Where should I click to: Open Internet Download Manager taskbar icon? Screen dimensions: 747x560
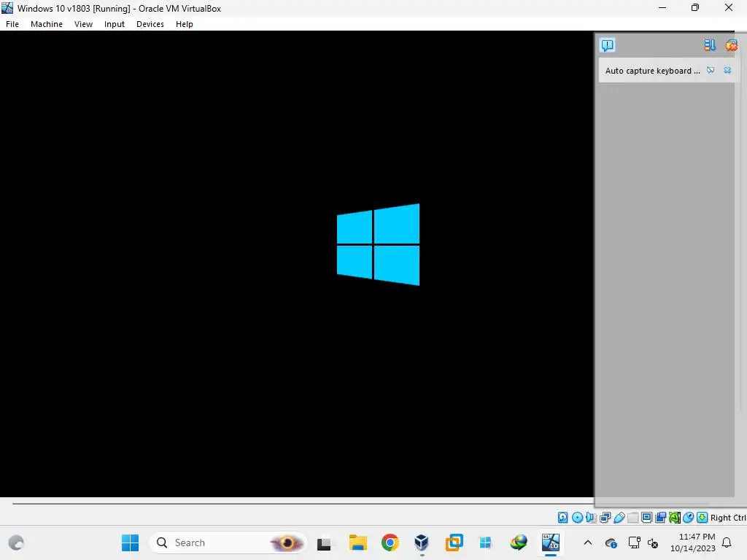519,542
